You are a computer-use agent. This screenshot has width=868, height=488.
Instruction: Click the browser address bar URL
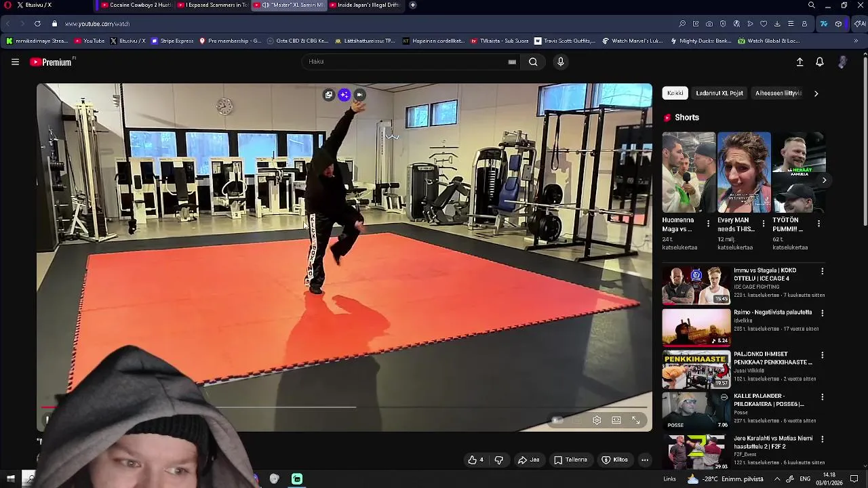97,24
